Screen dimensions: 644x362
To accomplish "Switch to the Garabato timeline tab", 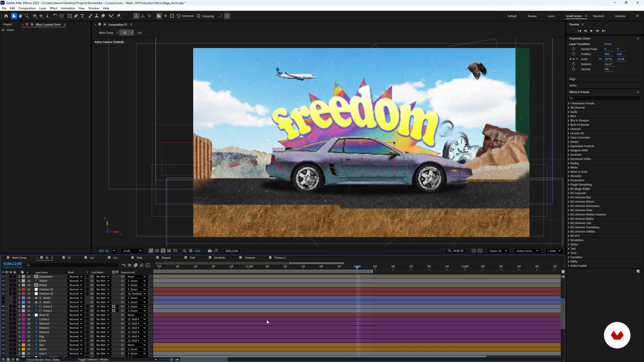I will [x=220, y=258].
